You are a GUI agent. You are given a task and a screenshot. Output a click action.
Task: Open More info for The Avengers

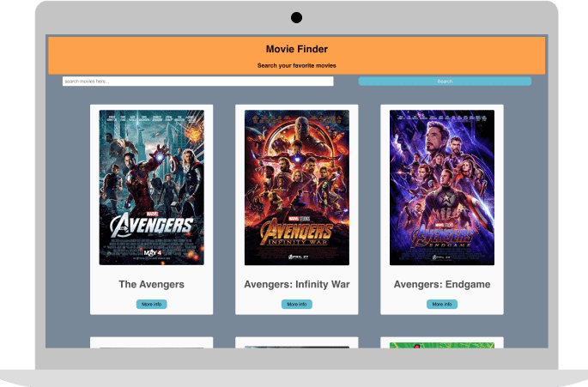pyautogui.click(x=151, y=304)
